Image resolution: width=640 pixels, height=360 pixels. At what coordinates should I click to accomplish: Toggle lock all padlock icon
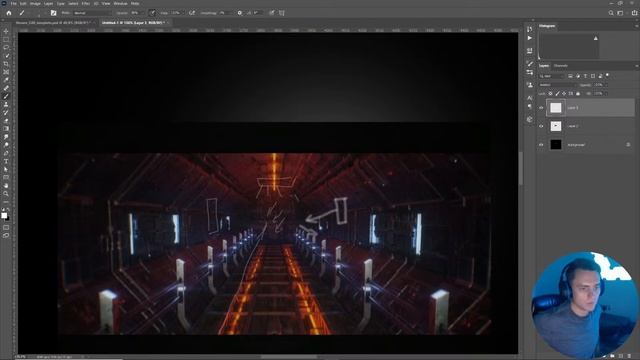click(578, 94)
